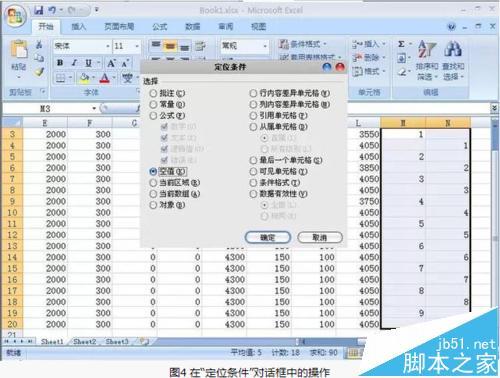Toggle Bold formatting
Image resolution: width=500 pixels, height=378 pixels.
[60, 62]
